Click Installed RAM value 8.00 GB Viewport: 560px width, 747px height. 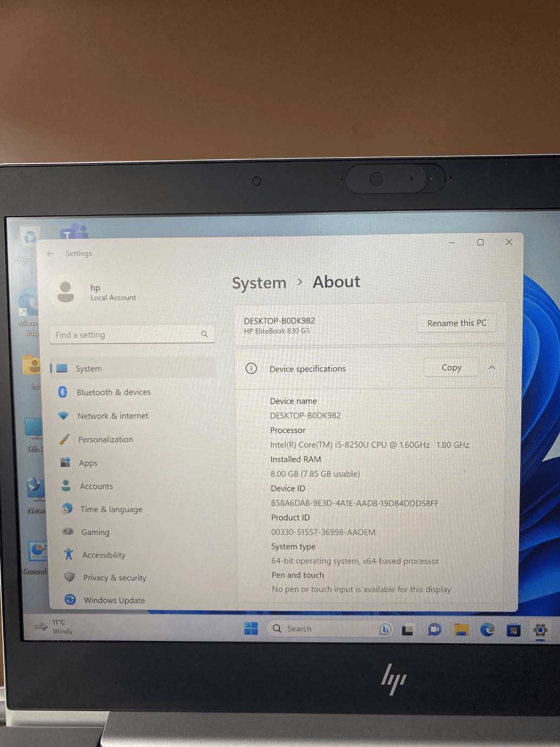[315, 474]
